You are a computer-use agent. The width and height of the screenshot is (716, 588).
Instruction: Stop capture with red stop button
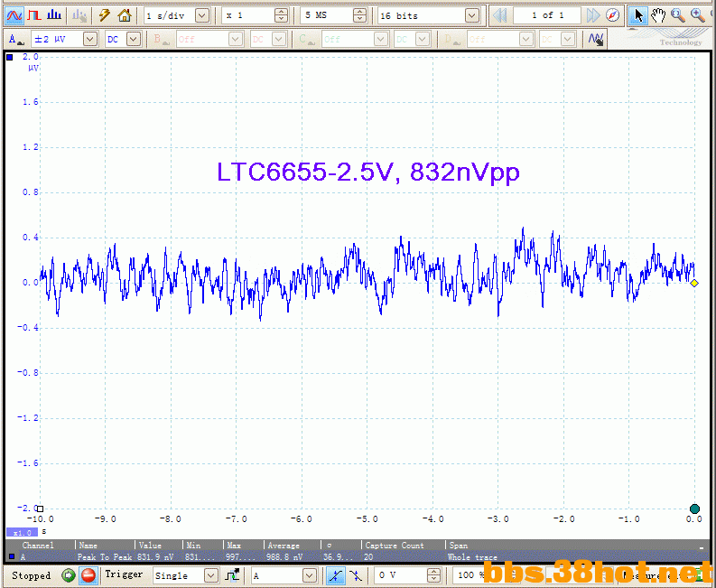pyautogui.click(x=88, y=575)
